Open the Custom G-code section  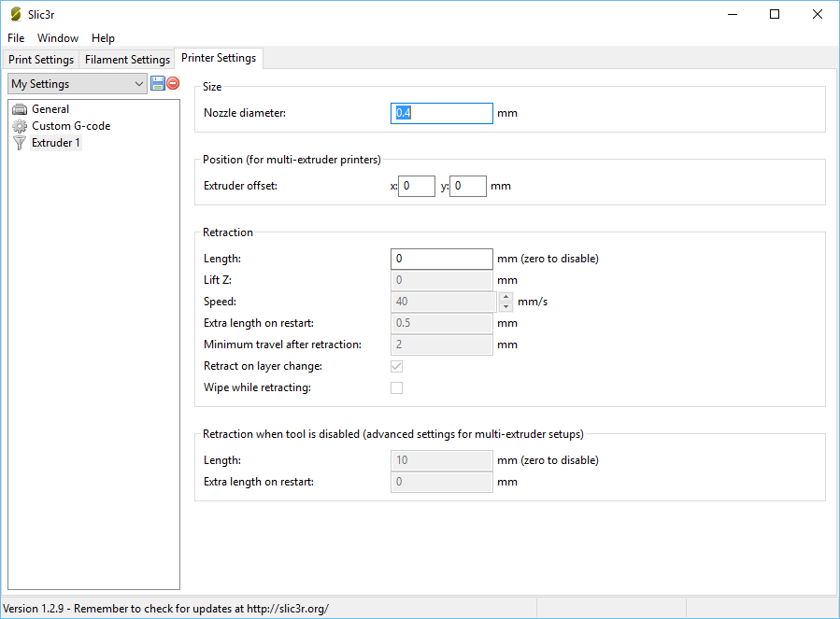pyautogui.click(x=71, y=126)
